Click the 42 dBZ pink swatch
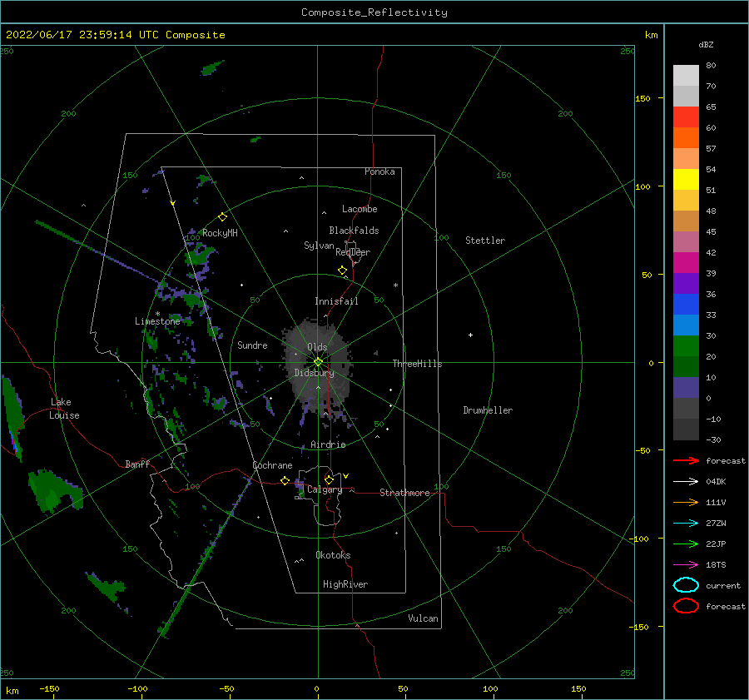749x700 pixels. point(686,241)
